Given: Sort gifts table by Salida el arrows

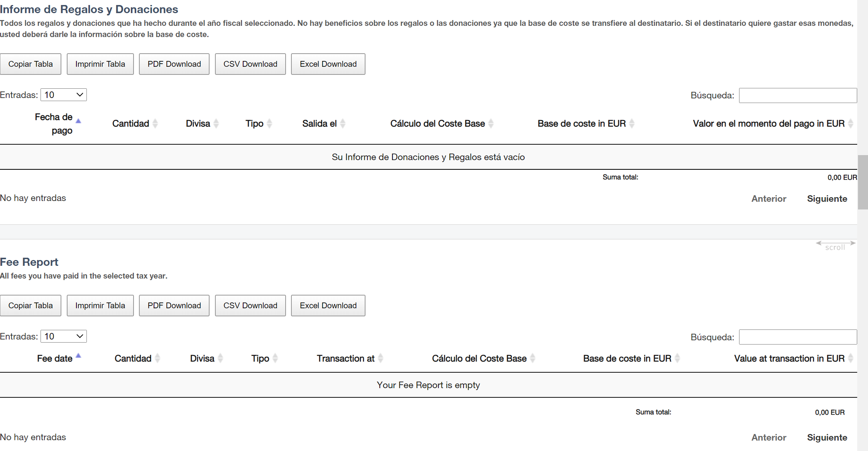Looking at the screenshot, I should [x=343, y=123].
